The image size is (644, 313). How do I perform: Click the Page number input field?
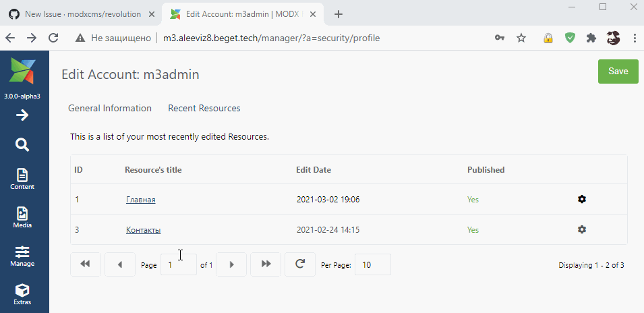tap(179, 264)
